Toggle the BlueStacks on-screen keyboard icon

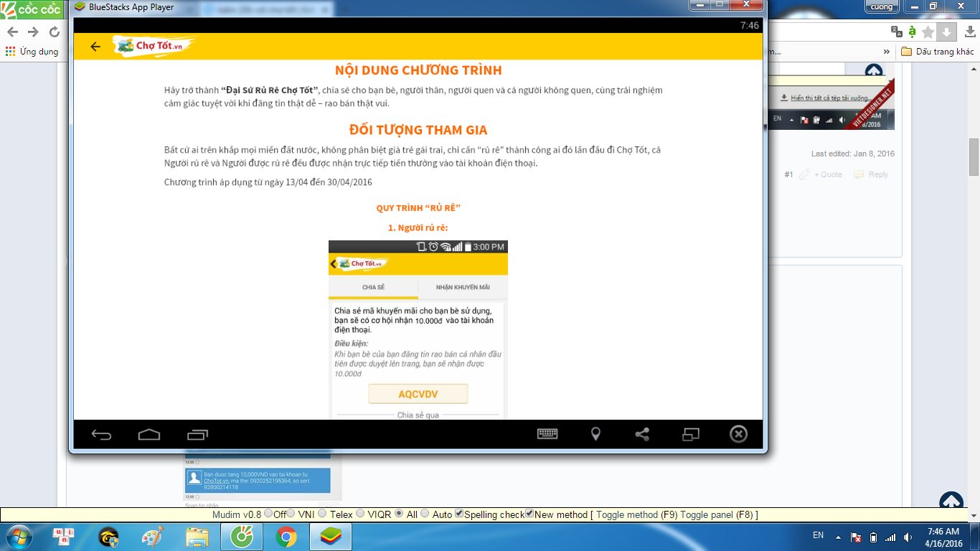[x=548, y=433]
